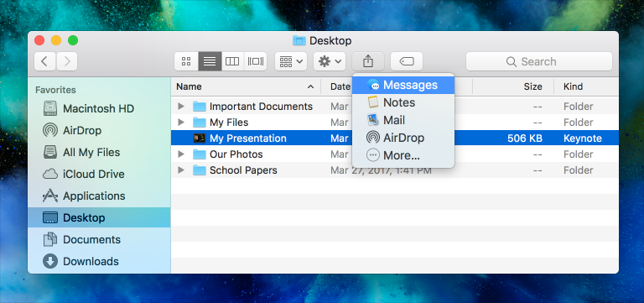Expand the Our Photos folder
This screenshot has width=644, height=303.
pyautogui.click(x=181, y=154)
